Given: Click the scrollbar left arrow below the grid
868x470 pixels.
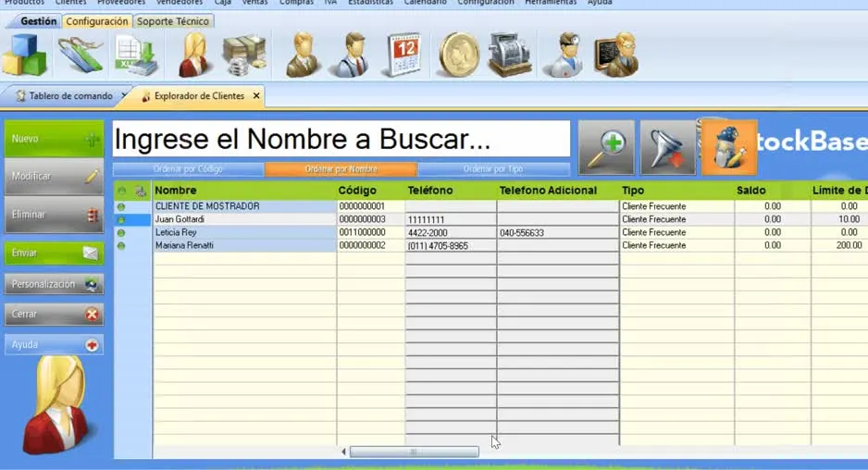Looking at the screenshot, I should (x=343, y=451).
